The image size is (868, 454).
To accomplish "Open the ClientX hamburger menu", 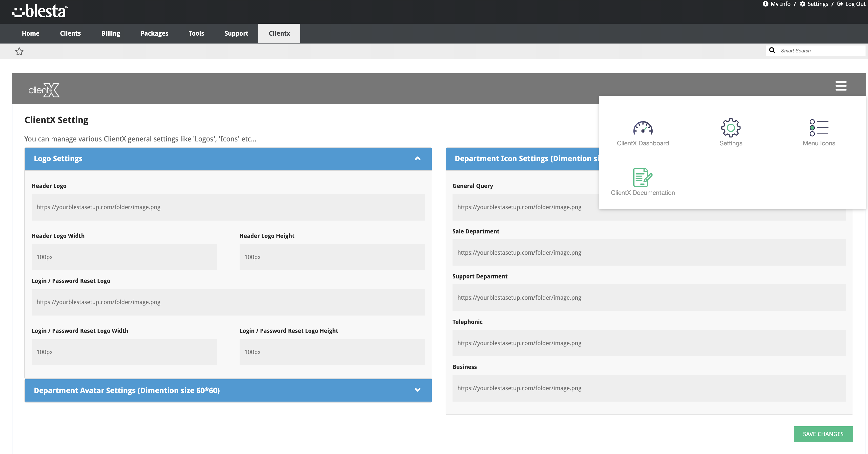I will [841, 86].
